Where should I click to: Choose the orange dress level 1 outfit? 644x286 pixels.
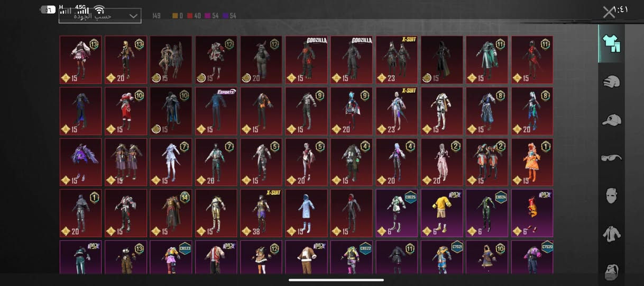point(532,162)
